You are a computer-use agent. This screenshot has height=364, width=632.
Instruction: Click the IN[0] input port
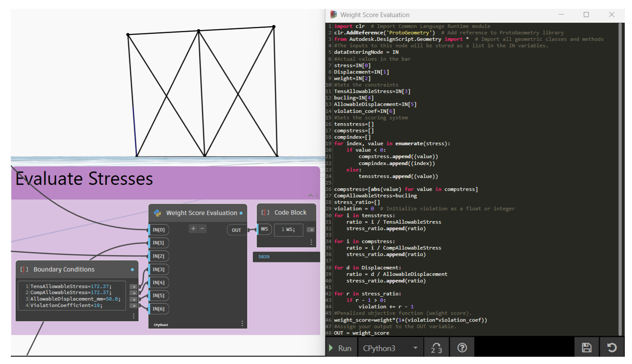[x=159, y=230]
